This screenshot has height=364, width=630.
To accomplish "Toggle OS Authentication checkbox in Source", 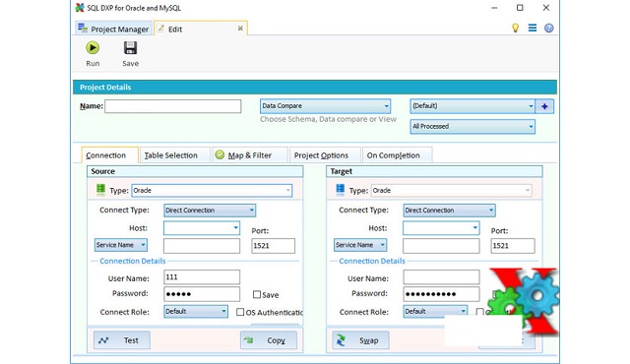I will coord(240,312).
